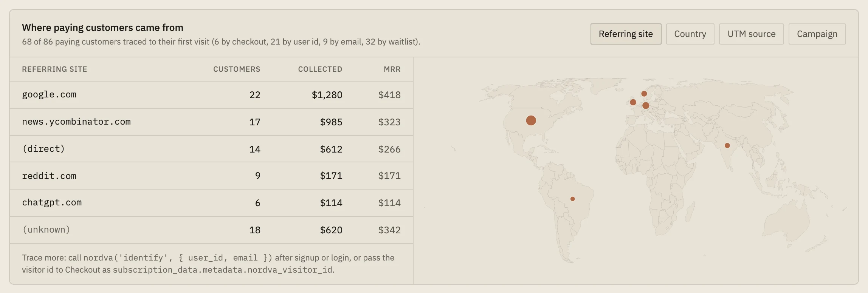Viewport: 868px width, 293px height.
Task: Click the chatgpt.com site name
Action: point(52,202)
